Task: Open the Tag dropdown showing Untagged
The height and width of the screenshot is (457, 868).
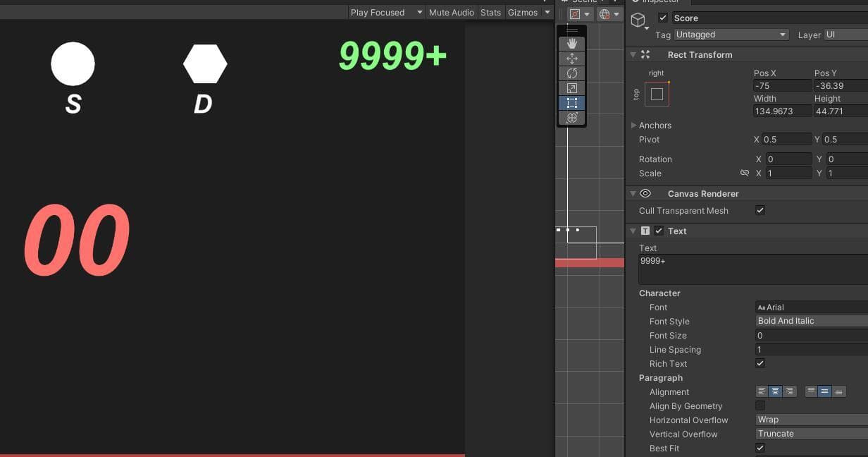Action: point(731,35)
